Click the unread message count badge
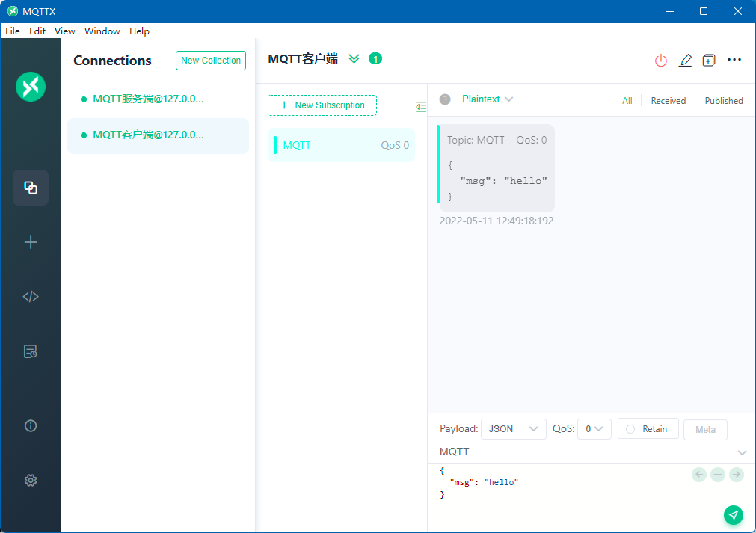Image resolution: width=756 pixels, height=533 pixels. 375,59
